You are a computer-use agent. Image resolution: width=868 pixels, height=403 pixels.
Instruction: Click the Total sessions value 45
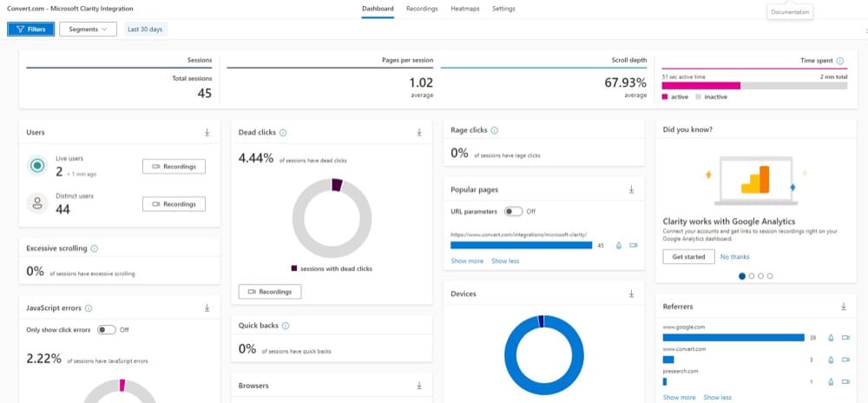204,93
